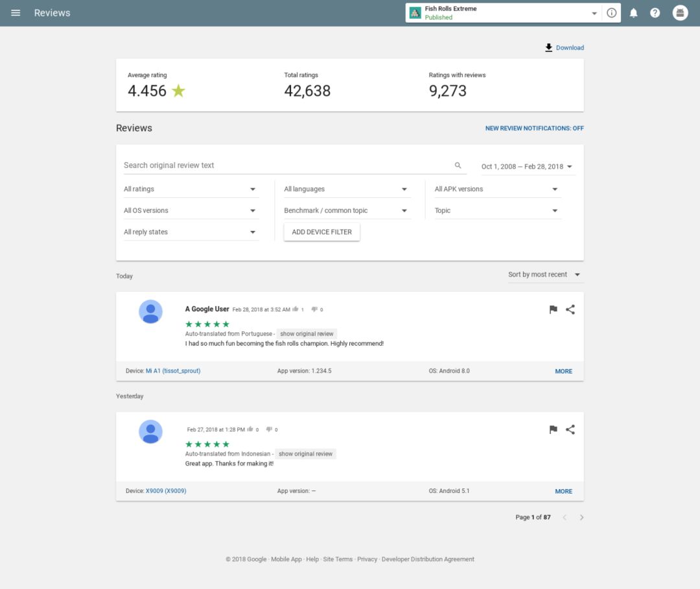Viewport: 700px width, 589px height.
Task: Expand the All ratings dropdown
Action: [190, 189]
